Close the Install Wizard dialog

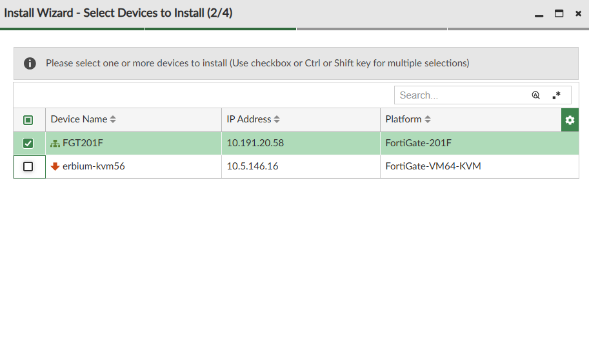coord(578,14)
